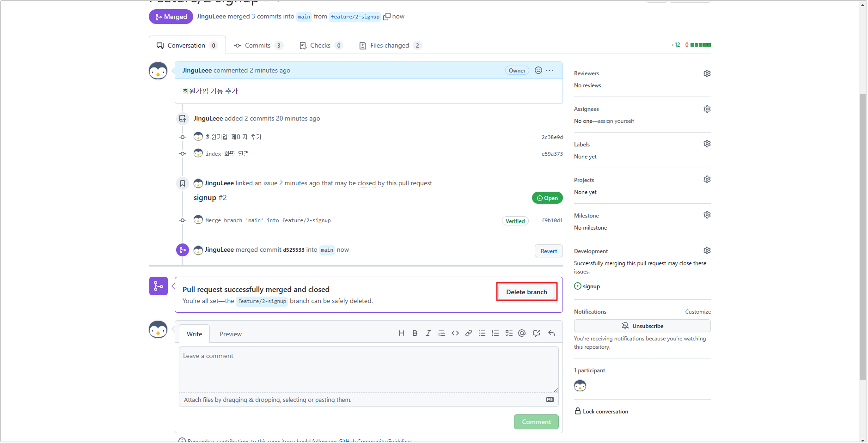
Task: Apply Italic formatting in comment toolbar
Action: (428, 334)
